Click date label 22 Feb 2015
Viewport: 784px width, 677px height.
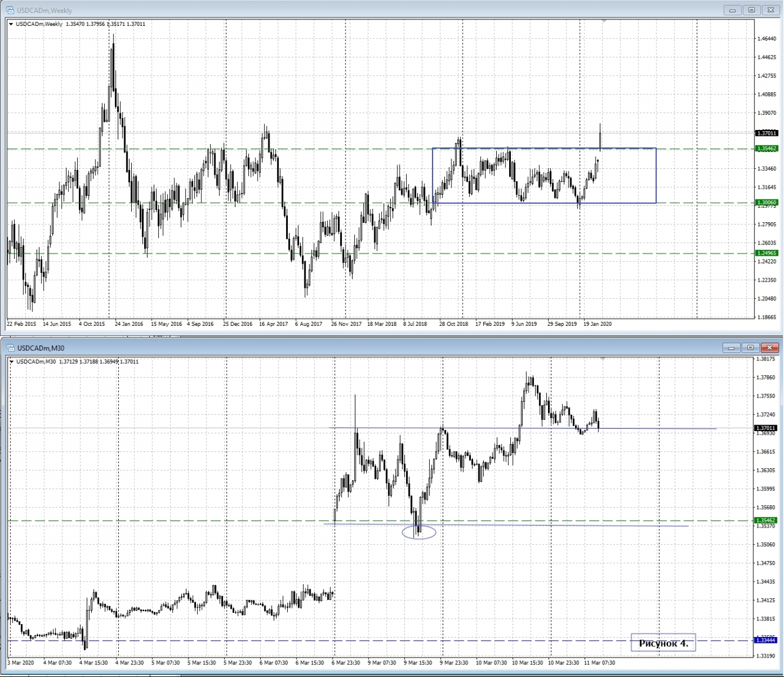[x=21, y=324]
